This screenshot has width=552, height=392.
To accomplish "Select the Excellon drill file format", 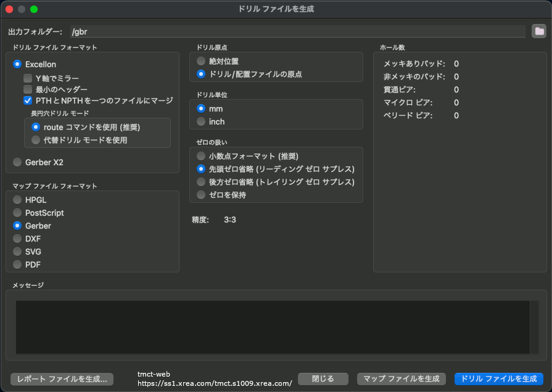I will click(17, 64).
